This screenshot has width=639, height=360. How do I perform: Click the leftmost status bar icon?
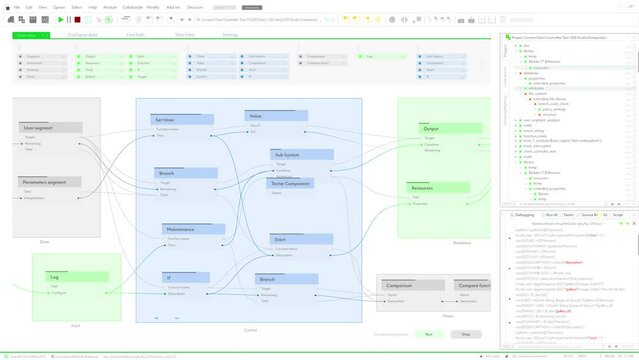point(6,356)
